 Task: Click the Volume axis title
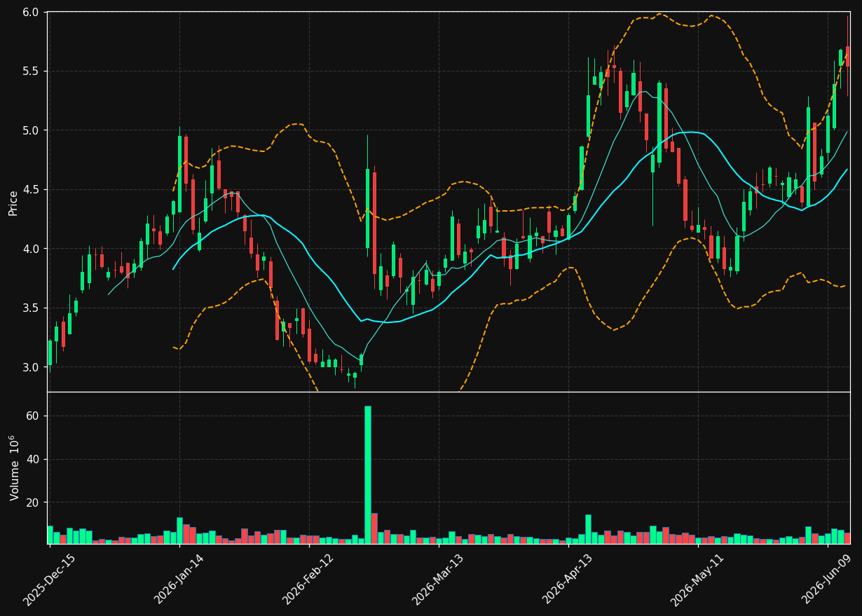tap(14, 467)
